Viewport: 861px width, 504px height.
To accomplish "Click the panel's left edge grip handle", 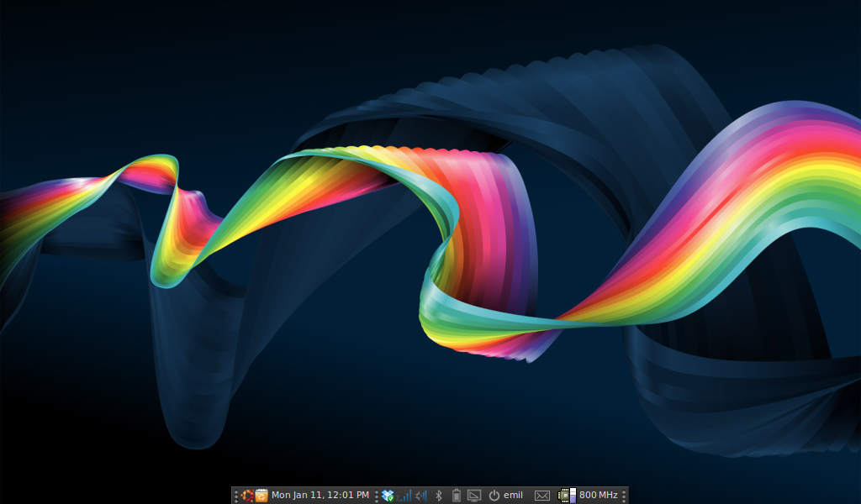I will [236, 496].
